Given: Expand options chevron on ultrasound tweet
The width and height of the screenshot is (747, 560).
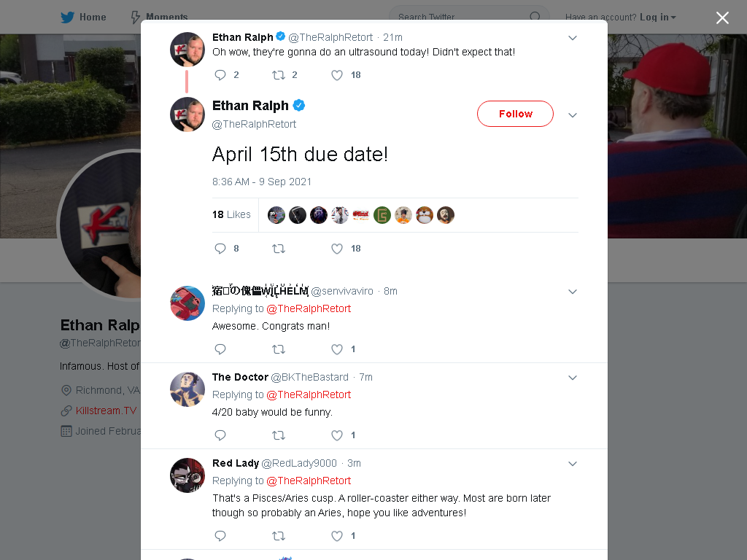Looking at the screenshot, I should coord(573,38).
